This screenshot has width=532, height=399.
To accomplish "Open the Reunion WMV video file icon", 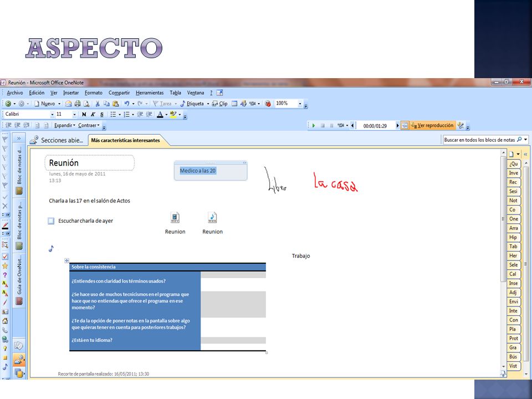I will coord(175,217).
